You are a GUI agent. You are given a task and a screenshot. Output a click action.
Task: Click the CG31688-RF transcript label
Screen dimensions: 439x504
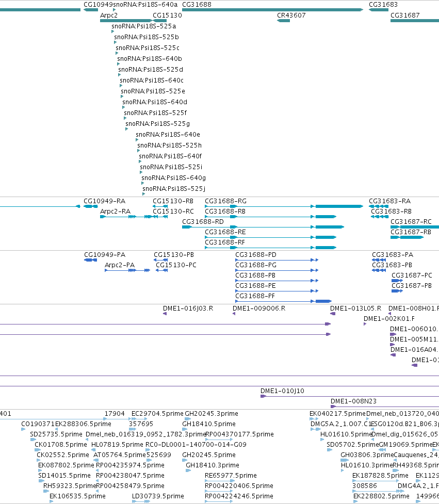pos(225,242)
